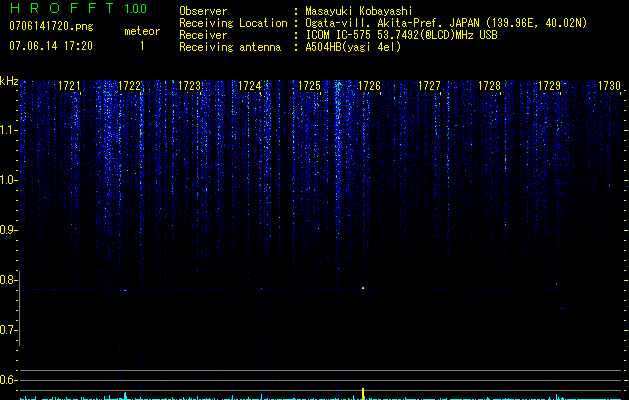Click the version number 1.0.0
Viewport: 629px width, 400px height.
(135, 9)
